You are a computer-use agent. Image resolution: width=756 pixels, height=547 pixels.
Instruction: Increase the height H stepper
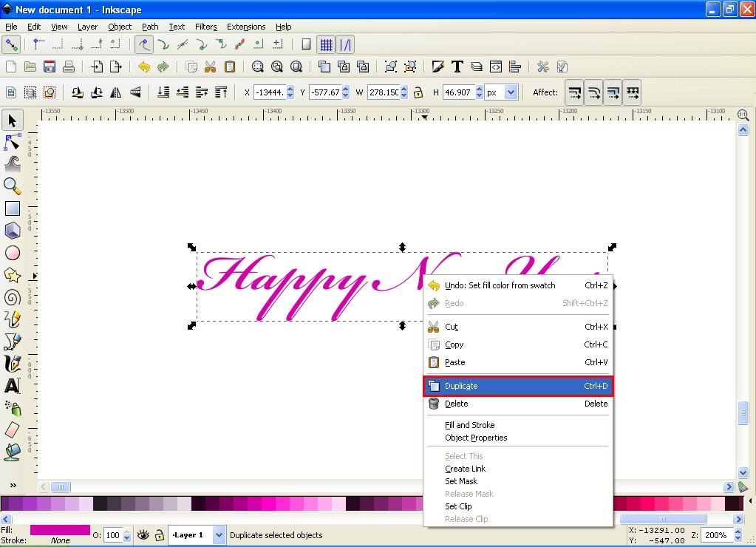pos(479,89)
